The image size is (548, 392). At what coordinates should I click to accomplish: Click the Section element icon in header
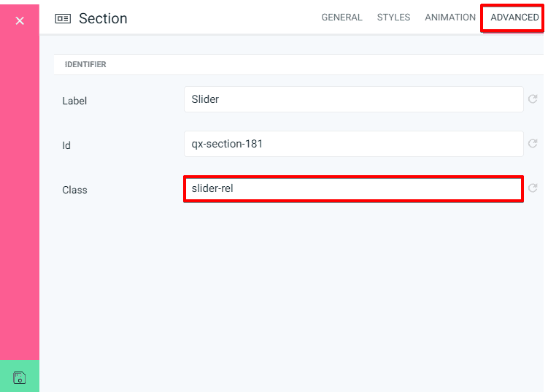coord(63,19)
